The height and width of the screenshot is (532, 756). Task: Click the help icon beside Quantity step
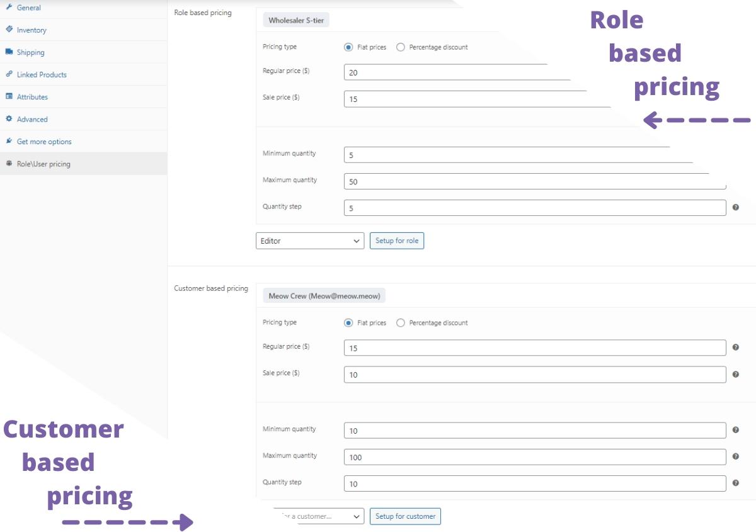click(735, 207)
